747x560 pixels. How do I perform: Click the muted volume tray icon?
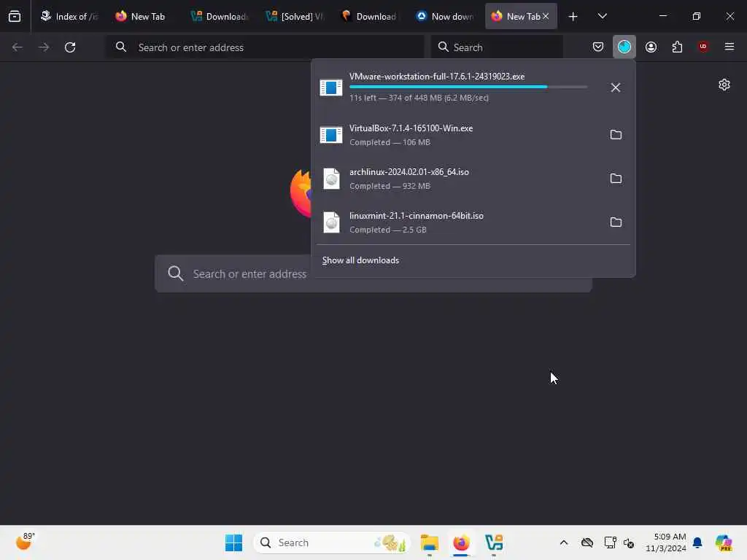[x=629, y=542]
